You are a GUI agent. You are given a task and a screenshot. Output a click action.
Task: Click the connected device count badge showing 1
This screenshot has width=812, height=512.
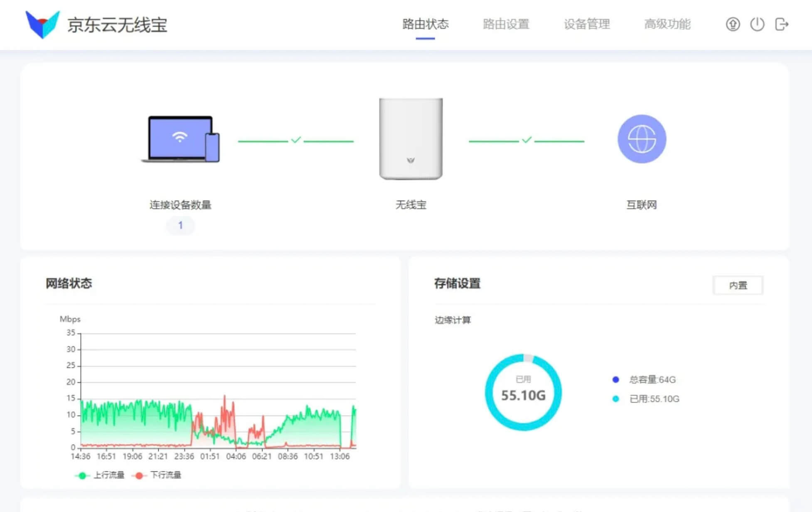tap(180, 225)
